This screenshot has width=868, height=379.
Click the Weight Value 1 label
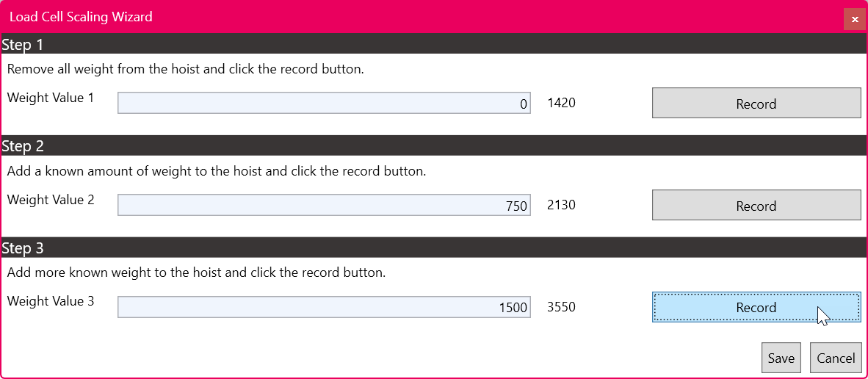point(51,98)
